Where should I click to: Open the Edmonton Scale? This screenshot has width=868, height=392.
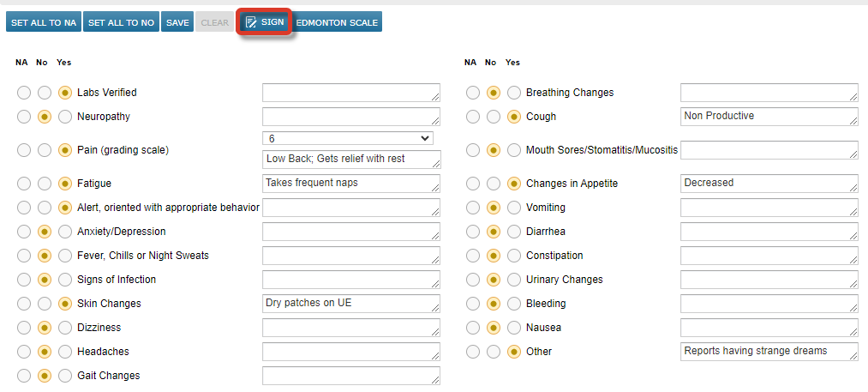click(x=337, y=22)
